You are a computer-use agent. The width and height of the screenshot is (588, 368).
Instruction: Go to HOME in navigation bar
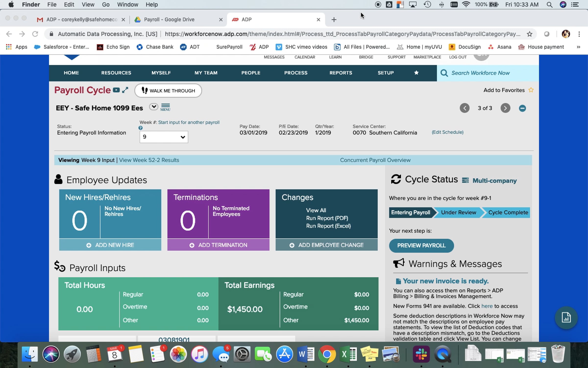[71, 73]
